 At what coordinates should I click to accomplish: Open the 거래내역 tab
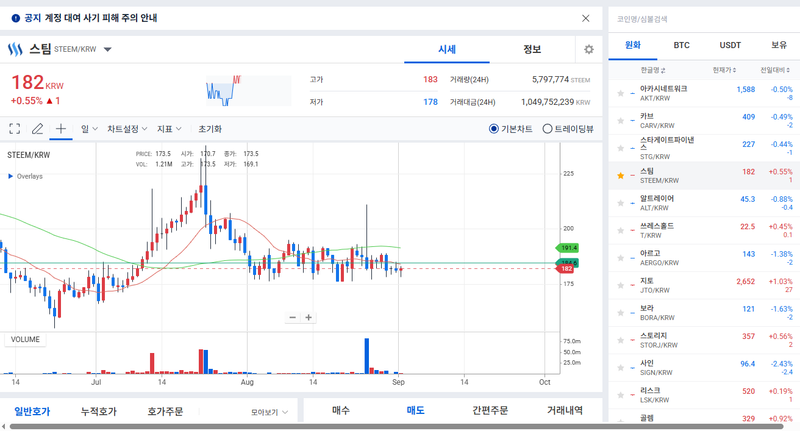(x=565, y=410)
